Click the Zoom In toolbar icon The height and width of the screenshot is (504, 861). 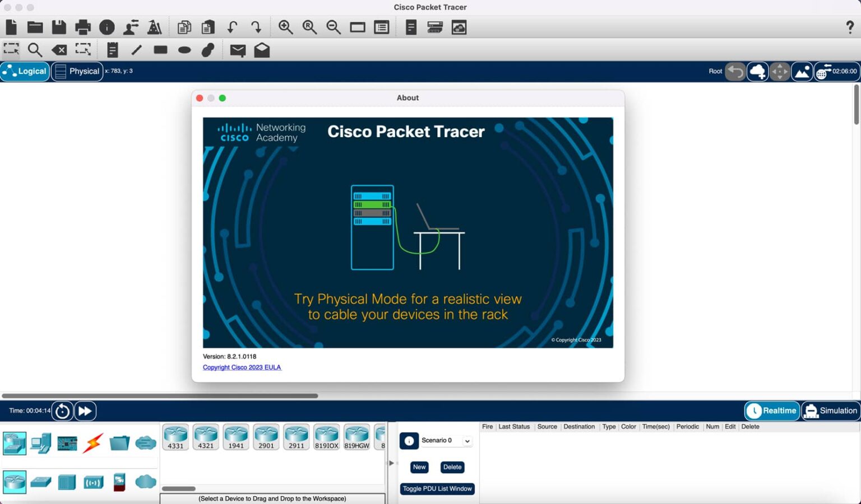pyautogui.click(x=285, y=27)
